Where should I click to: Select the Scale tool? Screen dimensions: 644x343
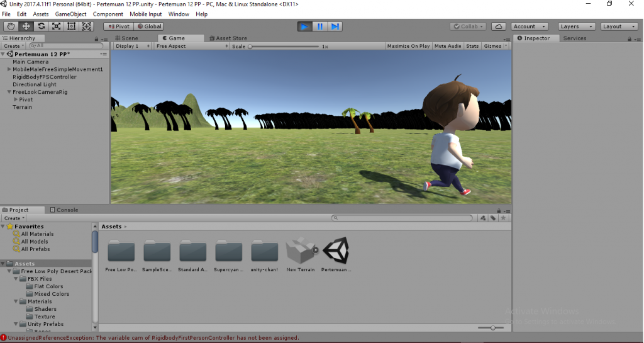tap(56, 26)
